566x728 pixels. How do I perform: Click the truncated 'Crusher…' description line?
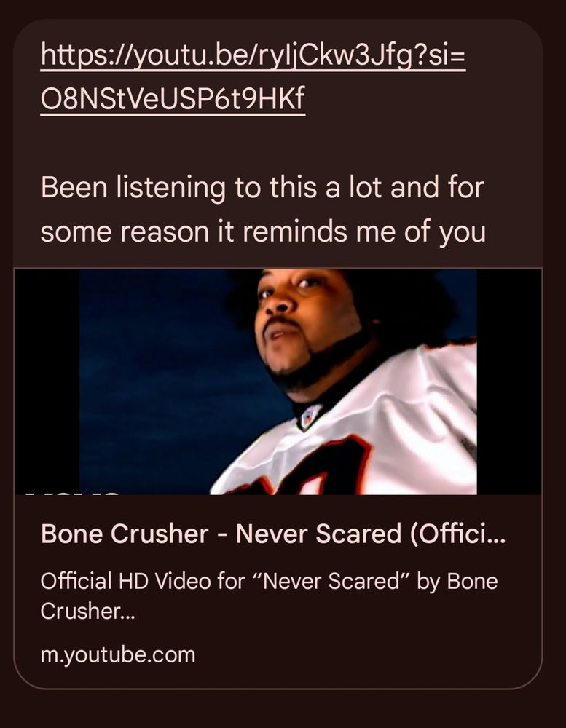coord(88,611)
